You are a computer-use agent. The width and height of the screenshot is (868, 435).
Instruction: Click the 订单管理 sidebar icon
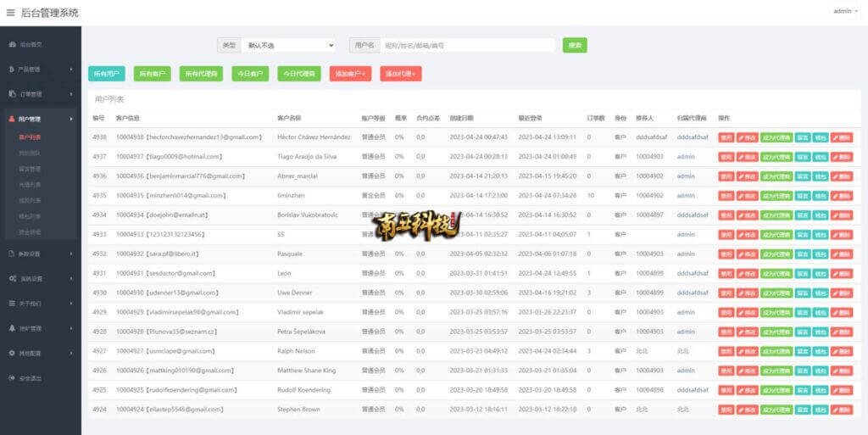12,94
